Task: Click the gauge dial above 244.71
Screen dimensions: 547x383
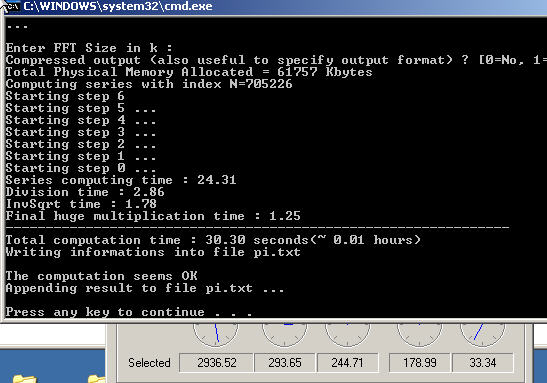Action: (x=347, y=335)
